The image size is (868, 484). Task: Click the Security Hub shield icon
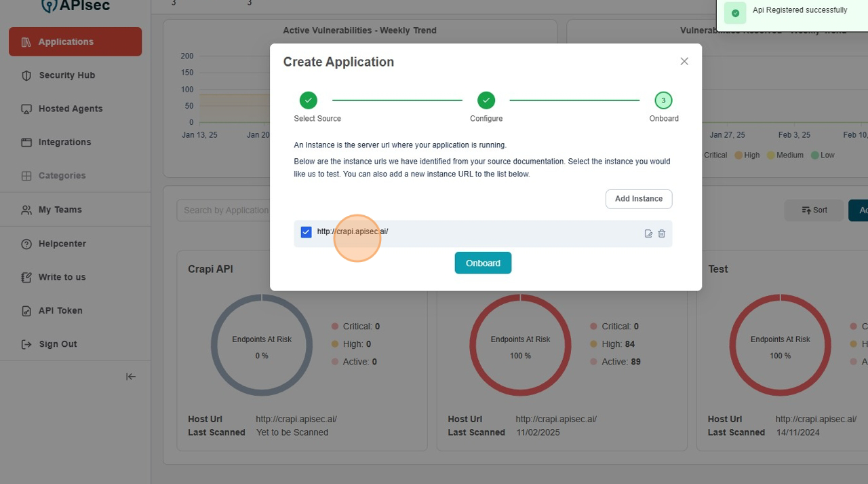[x=27, y=75]
